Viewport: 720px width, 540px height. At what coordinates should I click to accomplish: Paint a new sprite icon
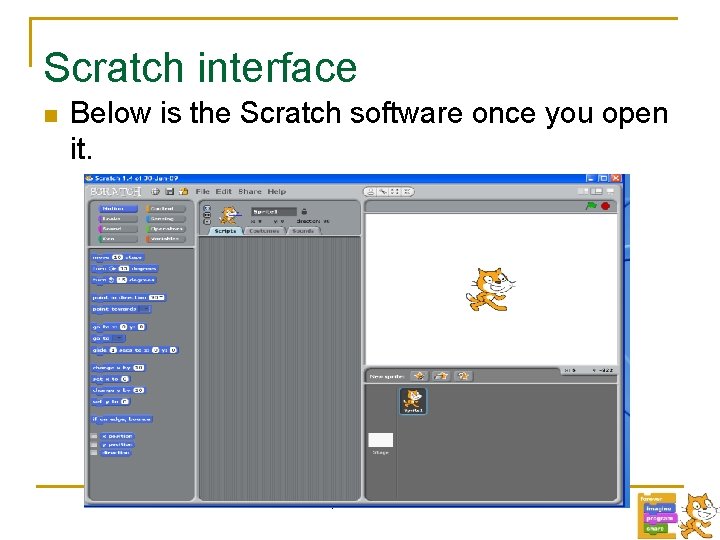point(419,376)
